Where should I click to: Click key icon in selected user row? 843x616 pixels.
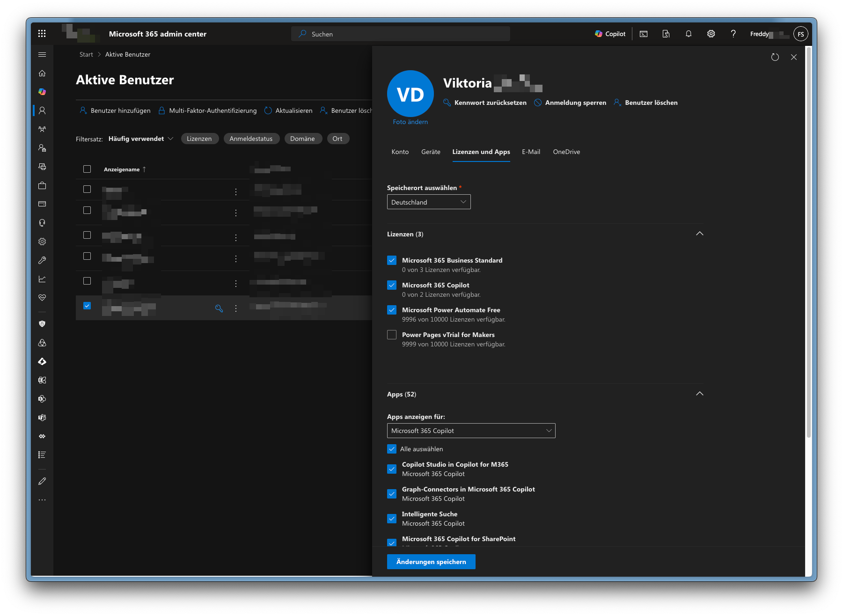pos(219,308)
